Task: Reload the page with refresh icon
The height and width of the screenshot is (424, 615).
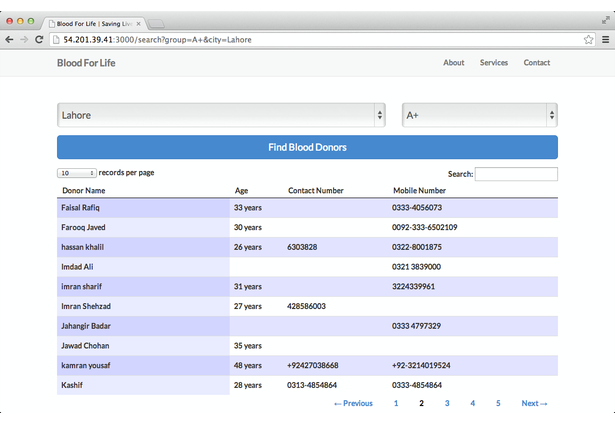Action: click(39, 40)
